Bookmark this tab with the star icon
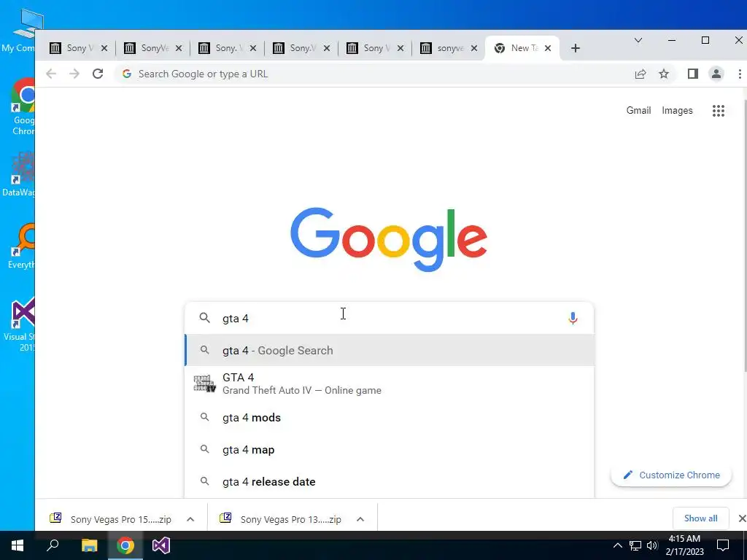 tap(664, 74)
